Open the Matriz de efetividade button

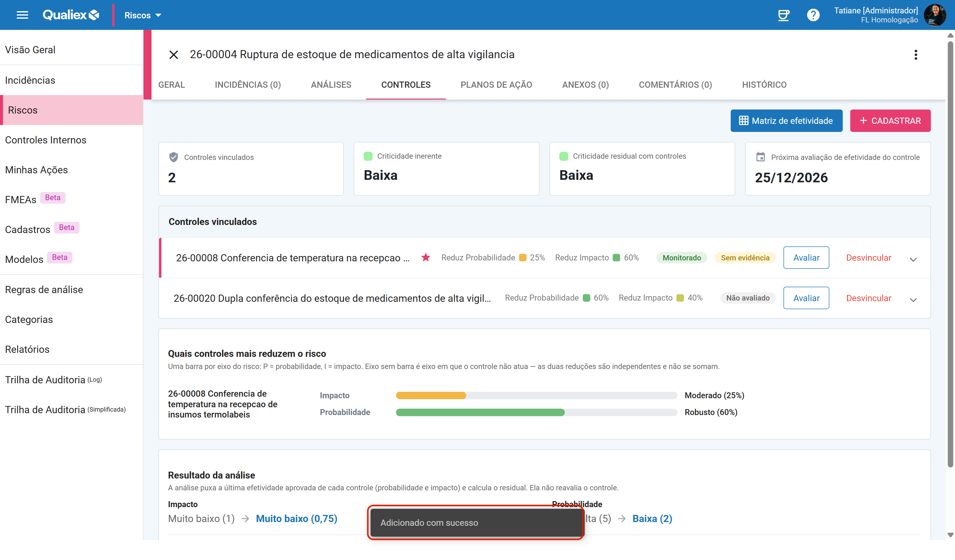pos(786,121)
